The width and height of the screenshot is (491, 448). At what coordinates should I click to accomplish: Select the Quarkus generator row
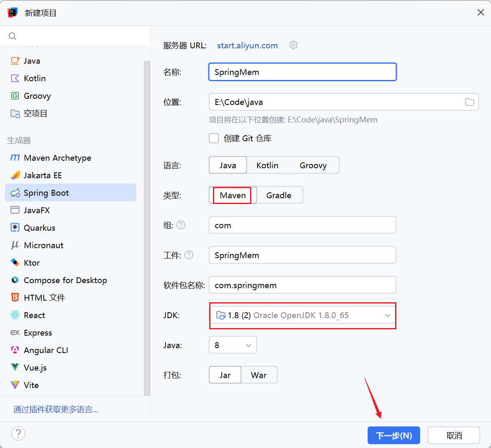coord(71,228)
